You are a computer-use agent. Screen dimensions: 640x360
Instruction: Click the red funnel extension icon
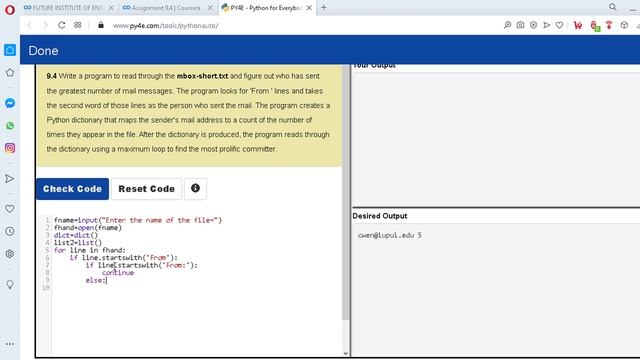609,25
